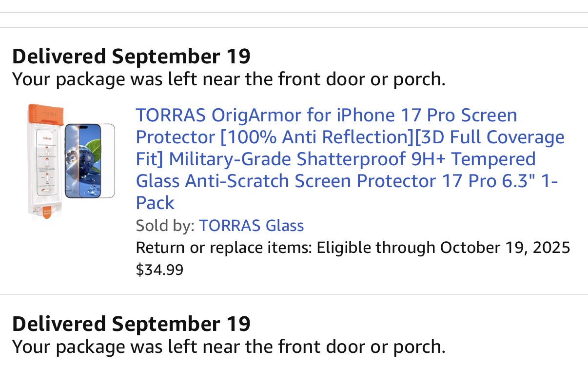Select the $34.99 item price
This screenshot has width=588, height=367.
(x=159, y=270)
